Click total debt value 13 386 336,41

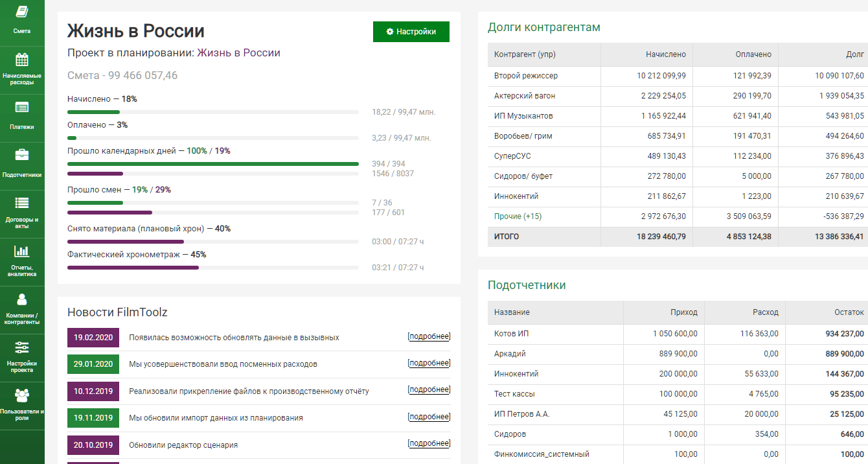[x=839, y=237]
